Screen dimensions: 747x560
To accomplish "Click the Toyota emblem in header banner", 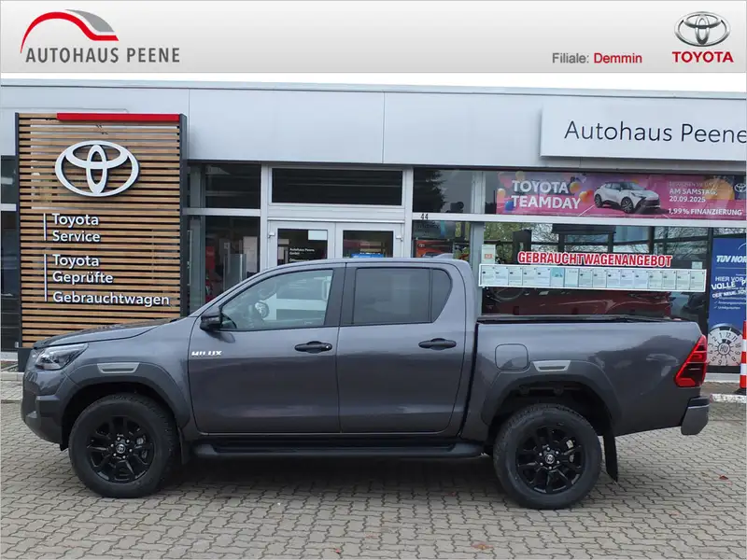I will 702,29.
